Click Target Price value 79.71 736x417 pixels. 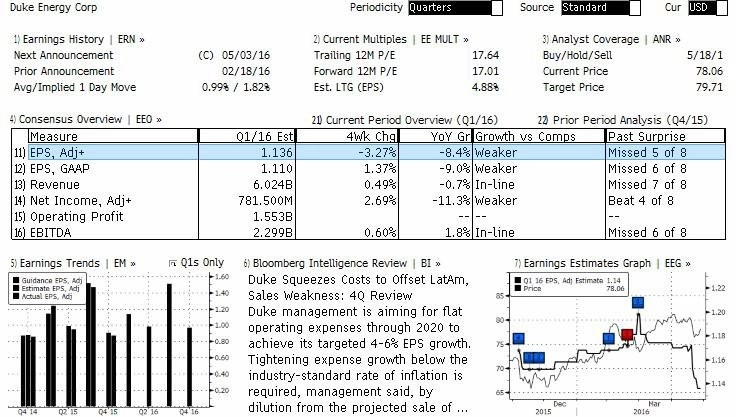click(x=709, y=87)
